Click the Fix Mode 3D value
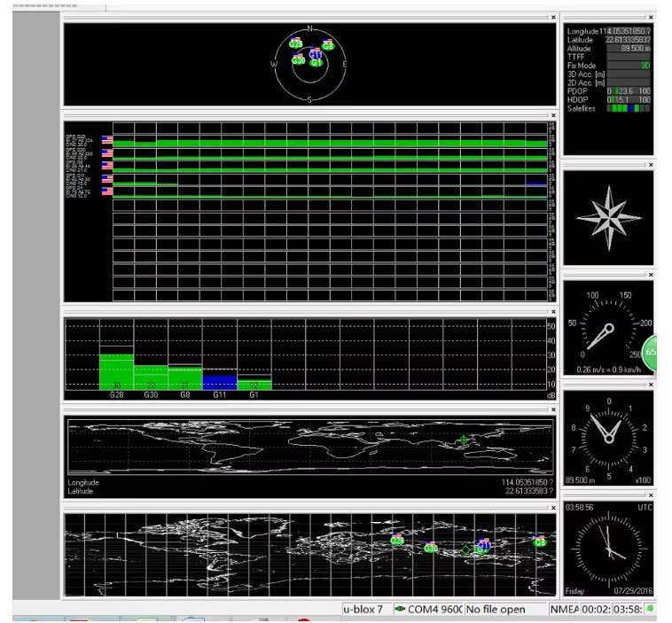Viewport: 672px width, 623px height. click(x=629, y=66)
